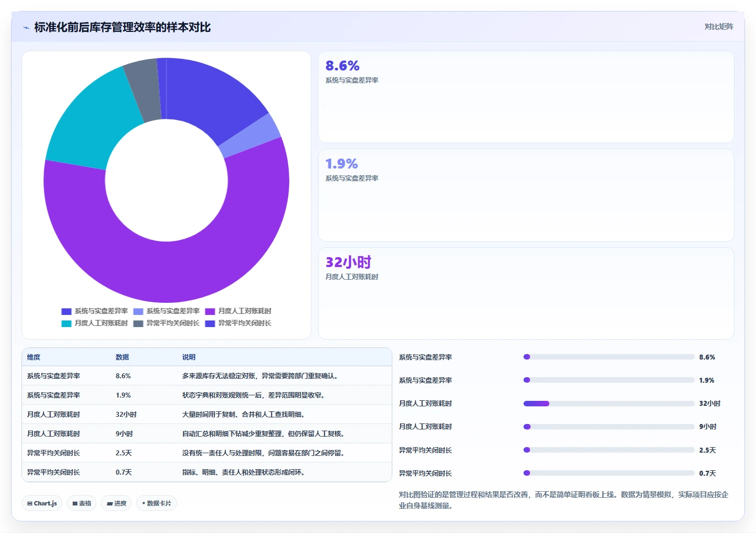Toggle the purple 月度人工对账耗时 legend entry

click(x=238, y=311)
